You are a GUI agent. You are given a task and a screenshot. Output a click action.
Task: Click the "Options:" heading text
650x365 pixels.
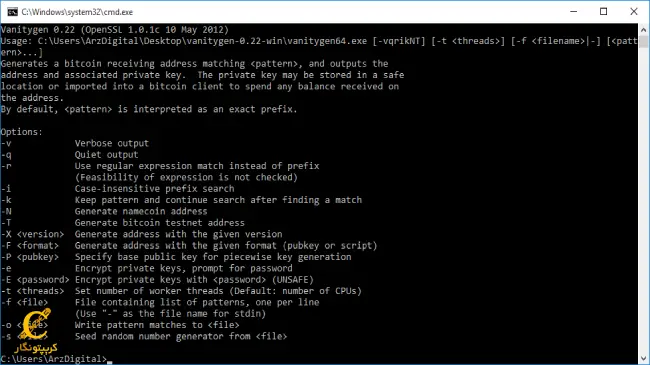[x=22, y=132]
